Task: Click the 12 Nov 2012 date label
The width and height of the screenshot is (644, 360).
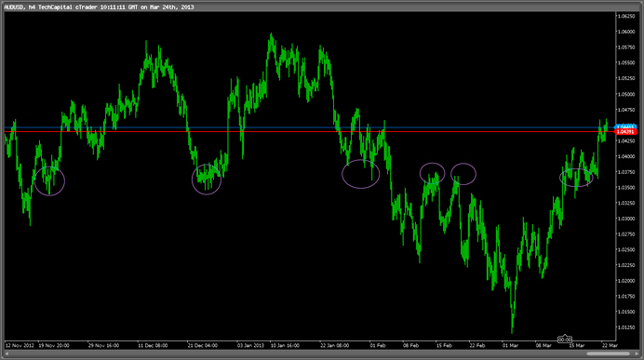Action: (x=20, y=346)
